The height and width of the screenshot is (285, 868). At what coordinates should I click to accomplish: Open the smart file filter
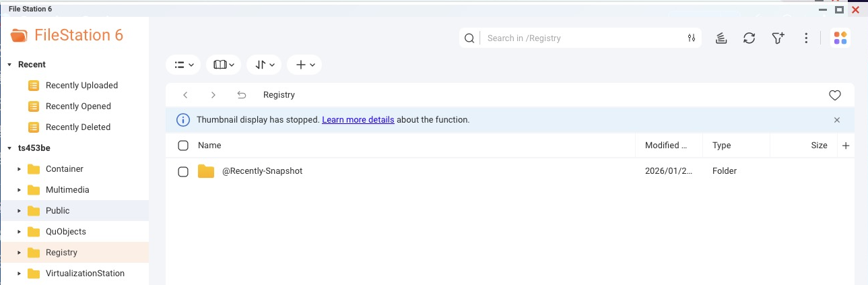(x=778, y=38)
